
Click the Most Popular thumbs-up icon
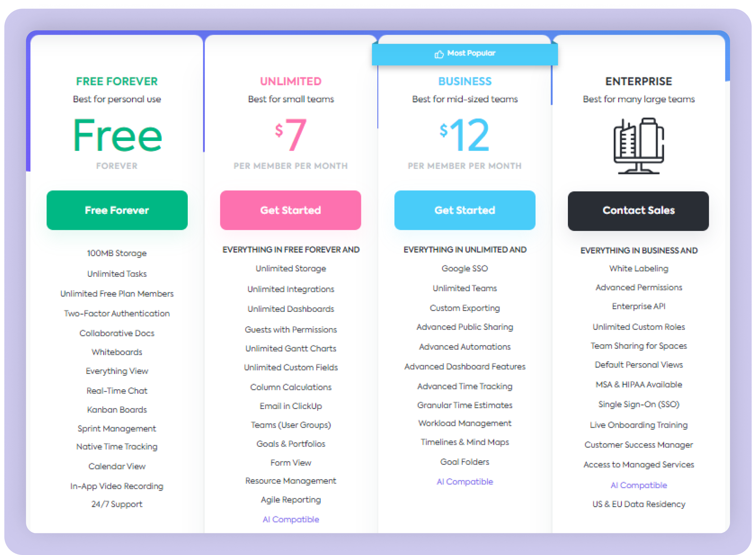(x=439, y=54)
